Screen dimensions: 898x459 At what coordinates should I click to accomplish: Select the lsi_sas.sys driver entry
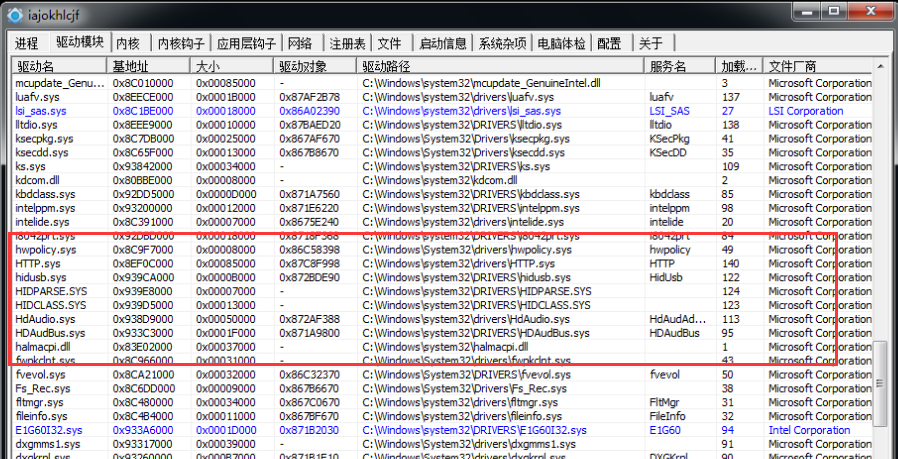coord(442,111)
